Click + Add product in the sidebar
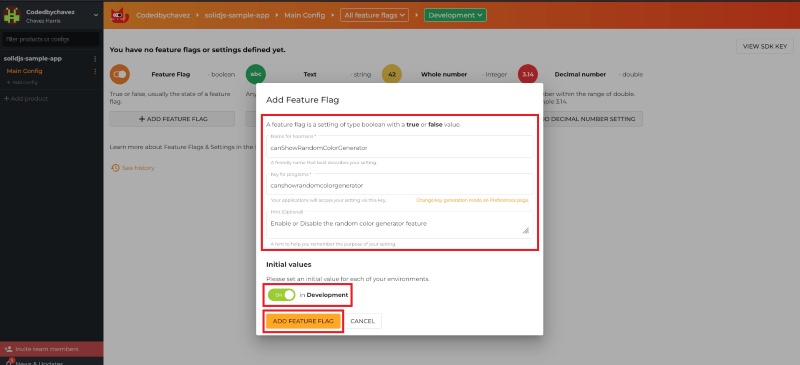This screenshot has height=365, width=800. click(x=26, y=99)
